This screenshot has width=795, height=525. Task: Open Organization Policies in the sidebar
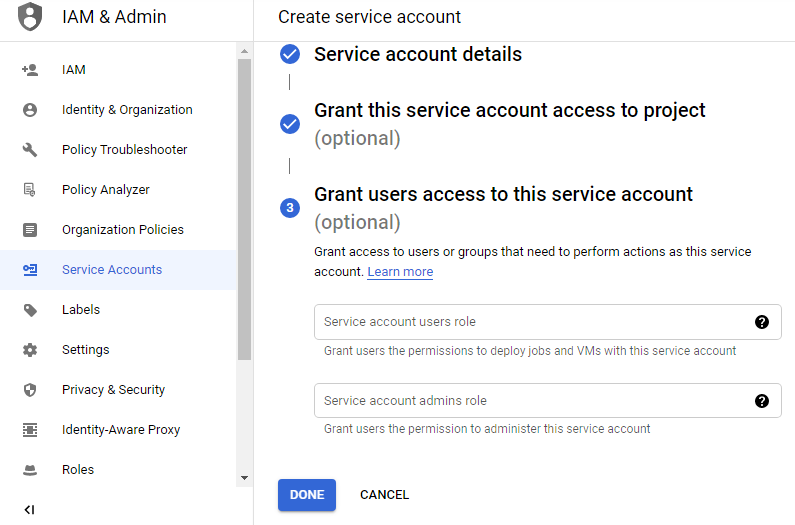pos(122,230)
